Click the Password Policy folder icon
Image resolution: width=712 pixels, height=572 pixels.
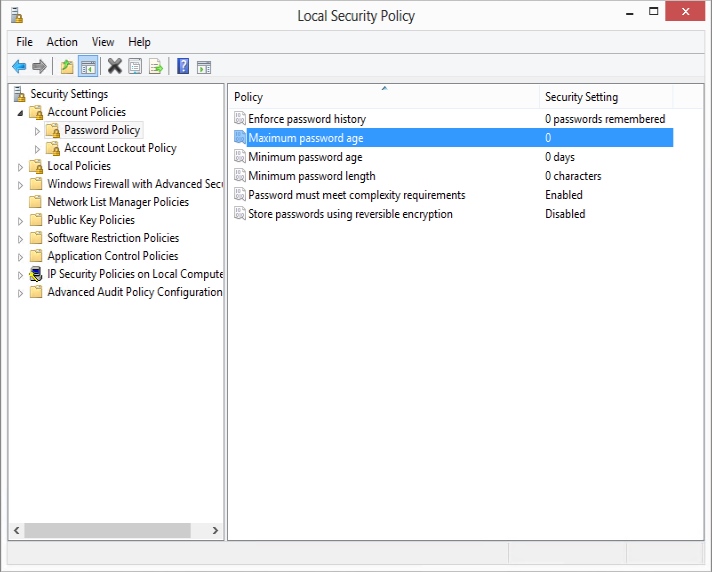(53, 130)
